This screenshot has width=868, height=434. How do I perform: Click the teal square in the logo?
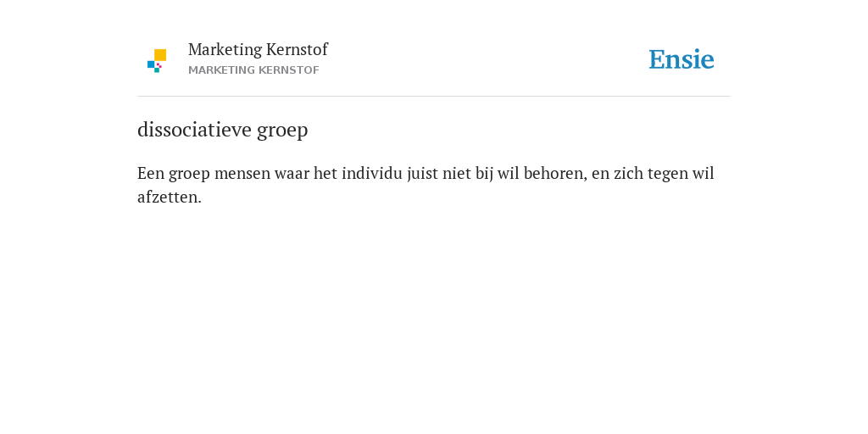tap(157, 70)
